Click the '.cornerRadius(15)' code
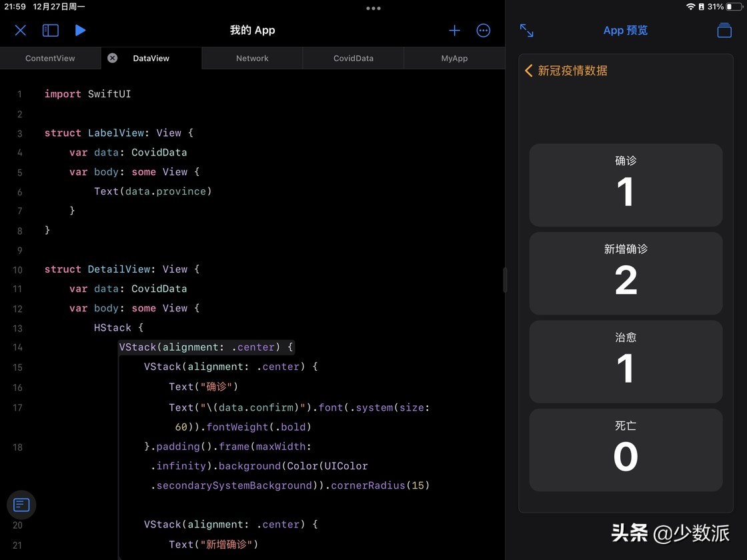 pos(378,485)
